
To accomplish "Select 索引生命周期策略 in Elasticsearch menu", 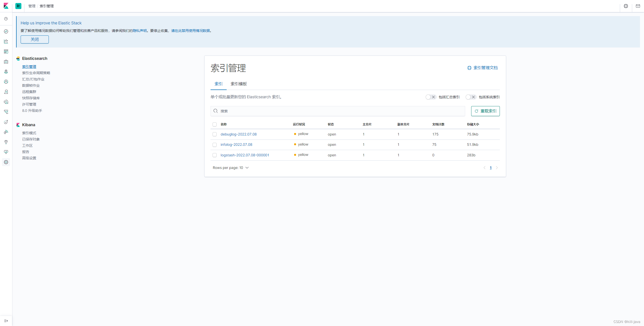I will coord(36,73).
